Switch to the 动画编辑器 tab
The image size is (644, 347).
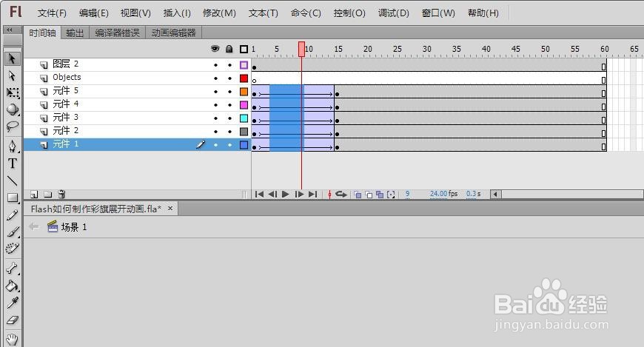174,33
